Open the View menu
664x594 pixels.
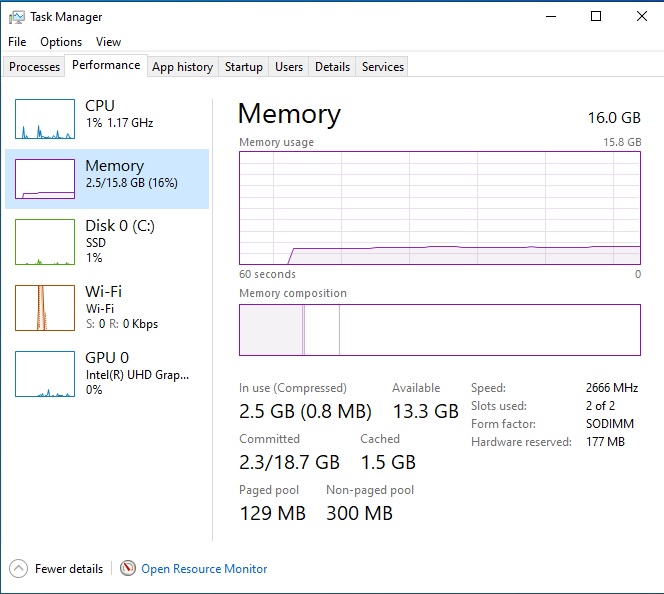(108, 42)
